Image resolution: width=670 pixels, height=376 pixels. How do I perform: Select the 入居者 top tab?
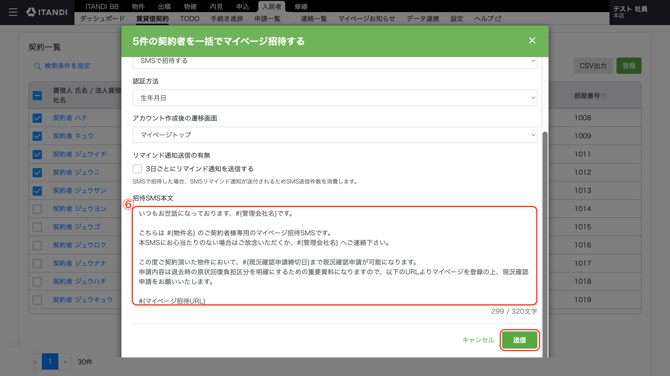(x=272, y=6)
